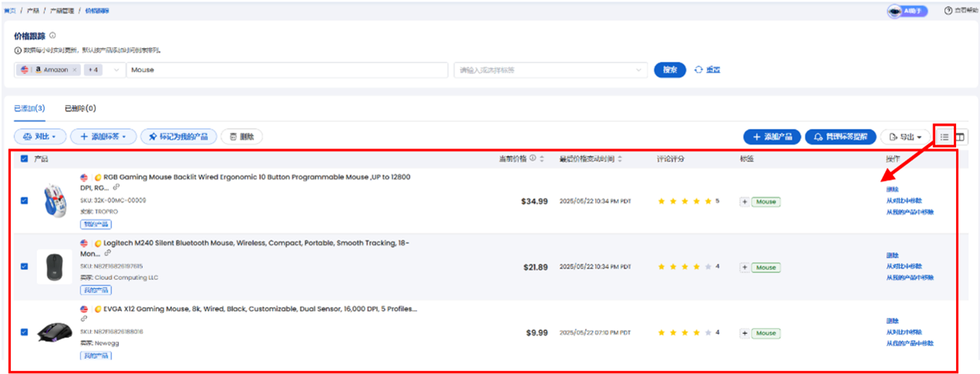Click the blue 搜索 search button
The width and height of the screenshot is (980, 374).
(x=670, y=70)
